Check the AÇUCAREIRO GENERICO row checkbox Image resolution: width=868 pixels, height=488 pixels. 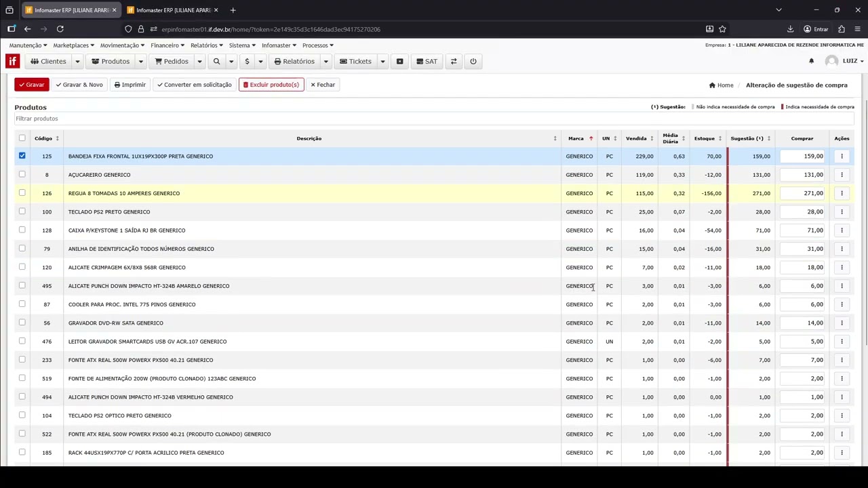click(x=22, y=174)
